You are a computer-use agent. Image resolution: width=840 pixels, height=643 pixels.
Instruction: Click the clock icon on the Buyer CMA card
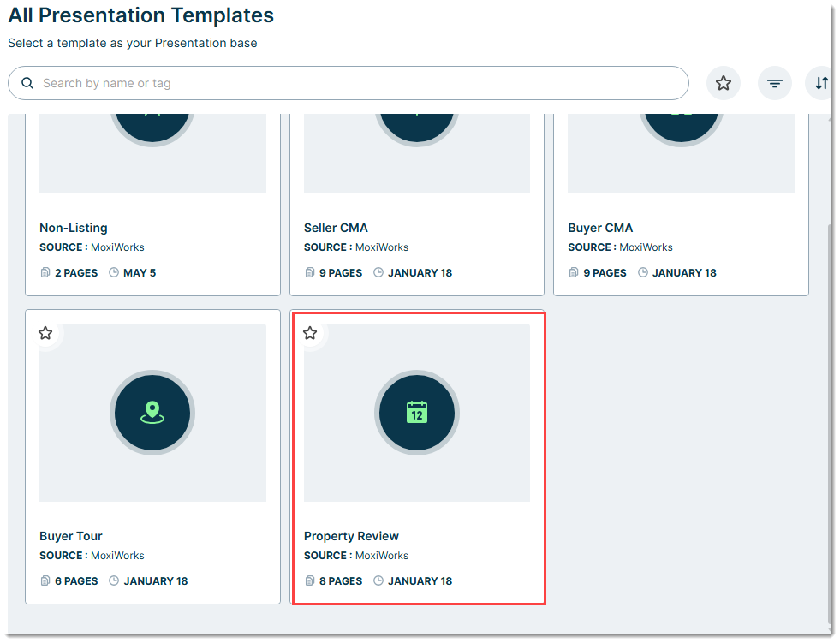point(643,273)
